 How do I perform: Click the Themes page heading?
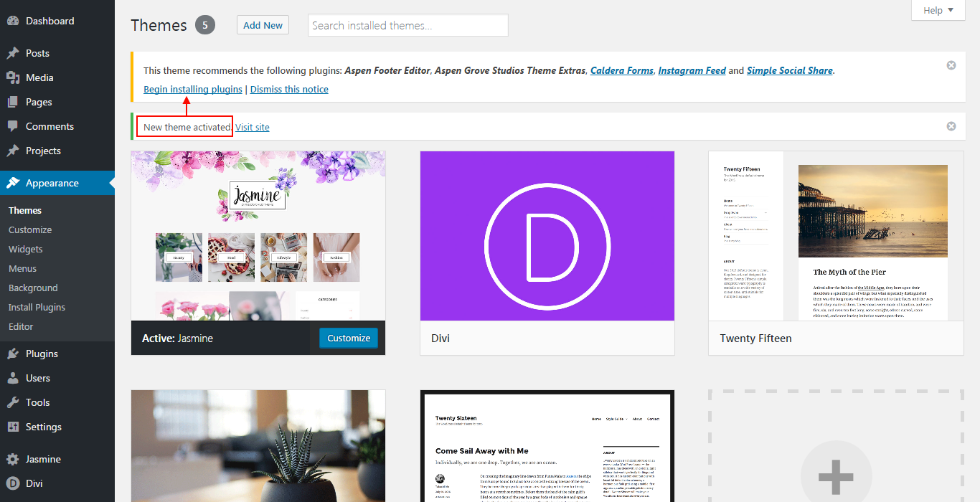[159, 25]
